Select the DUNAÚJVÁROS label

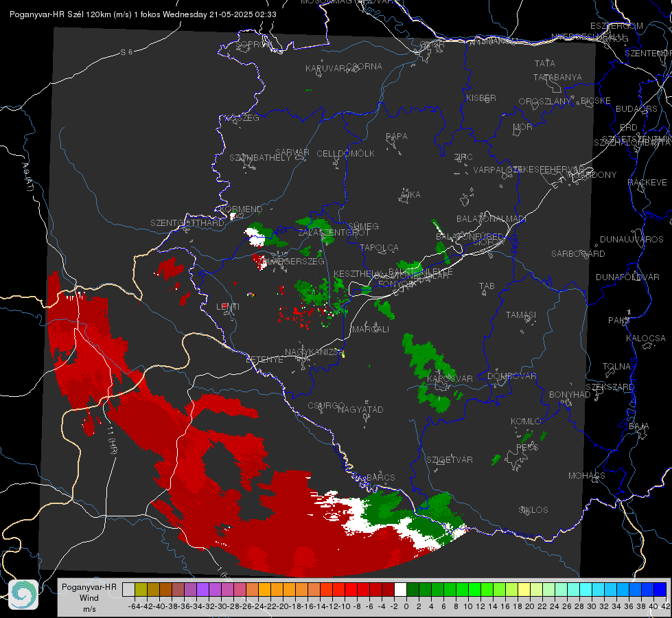(x=632, y=240)
